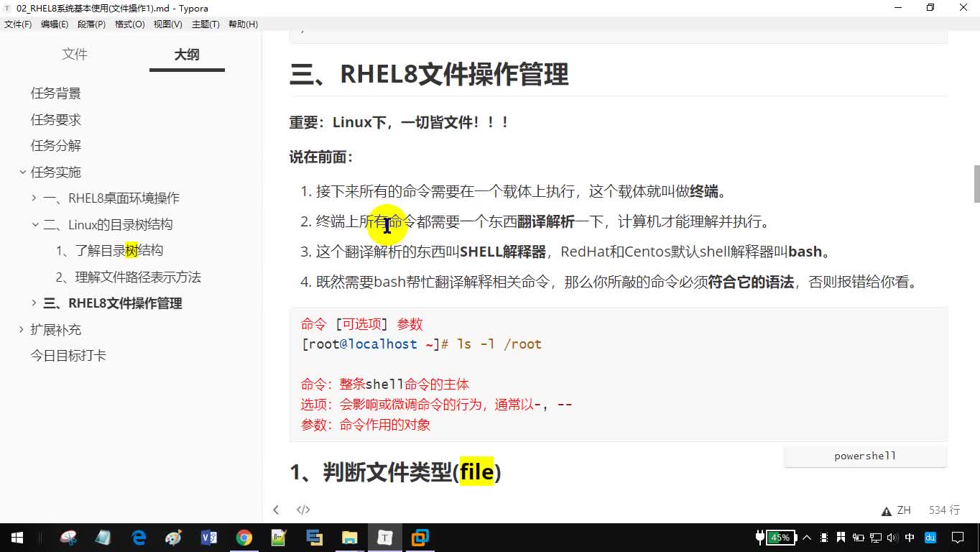The image size is (980, 552).
Task: Switch to Typora taskbar button
Action: [x=384, y=537]
